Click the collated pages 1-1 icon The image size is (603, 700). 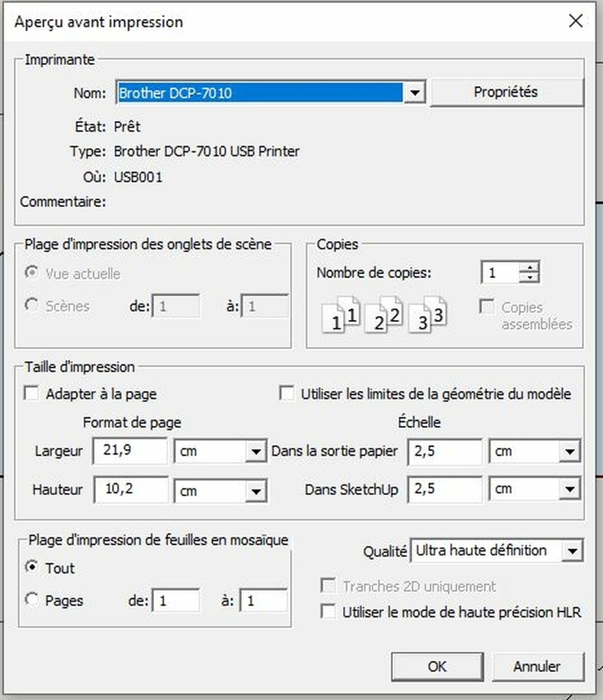341,314
